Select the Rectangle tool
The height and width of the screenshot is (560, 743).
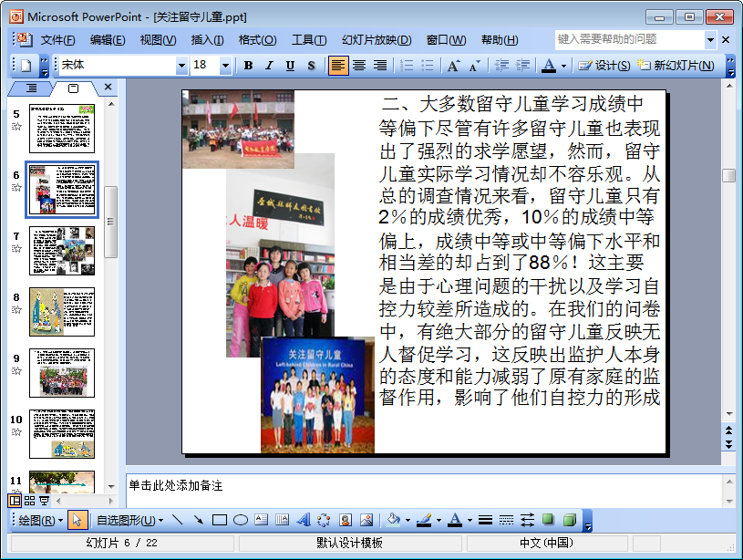220,520
